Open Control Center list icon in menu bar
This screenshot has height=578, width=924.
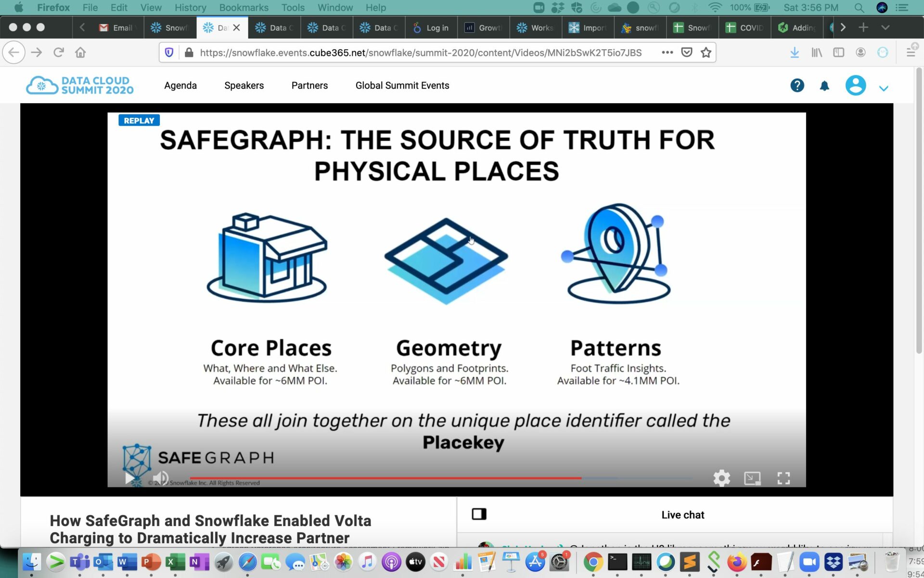[x=901, y=8]
